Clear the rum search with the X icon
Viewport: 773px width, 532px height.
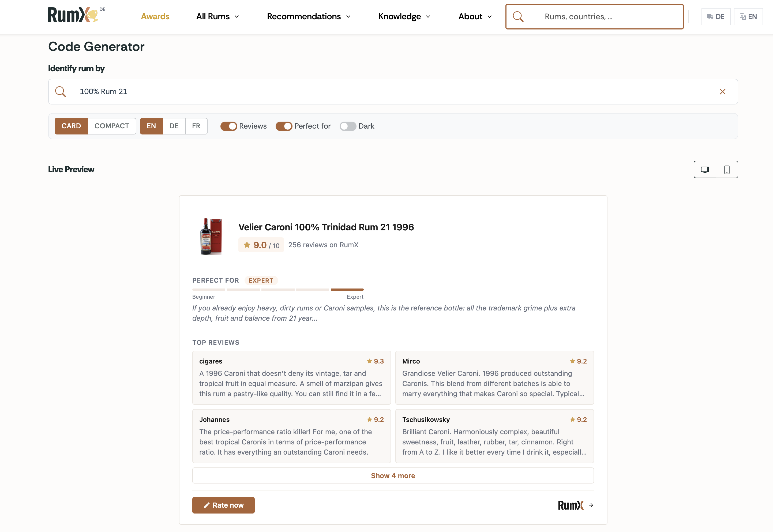pyautogui.click(x=722, y=92)
